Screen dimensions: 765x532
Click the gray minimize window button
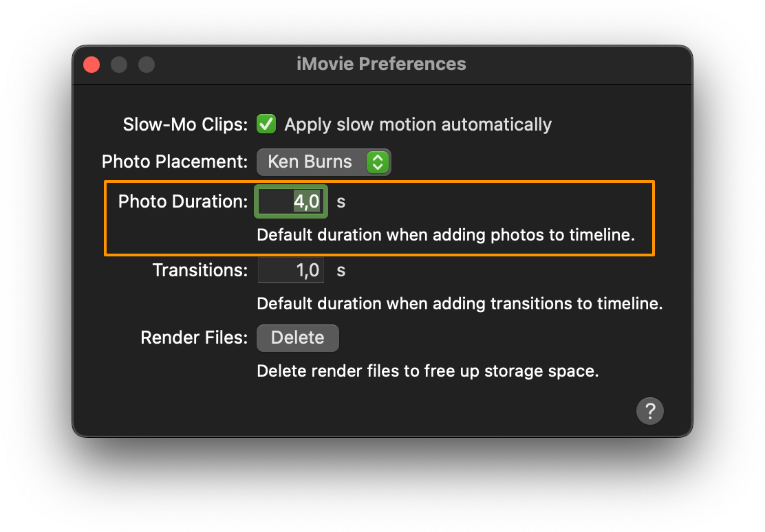coord(119,65)
